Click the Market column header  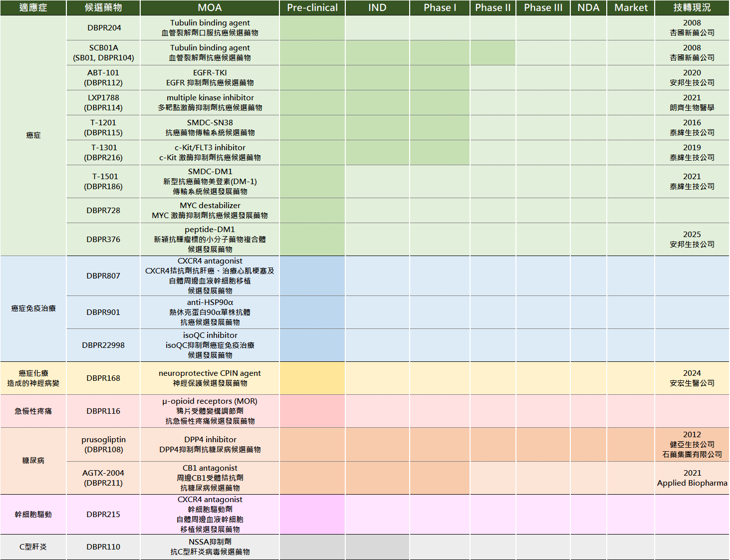pyautogui.click(x=631, y=7)
